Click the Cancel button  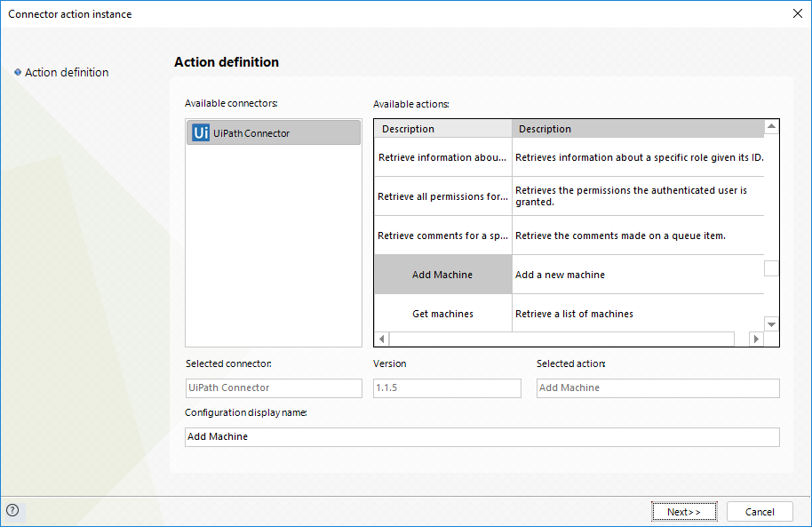(760, 512)
